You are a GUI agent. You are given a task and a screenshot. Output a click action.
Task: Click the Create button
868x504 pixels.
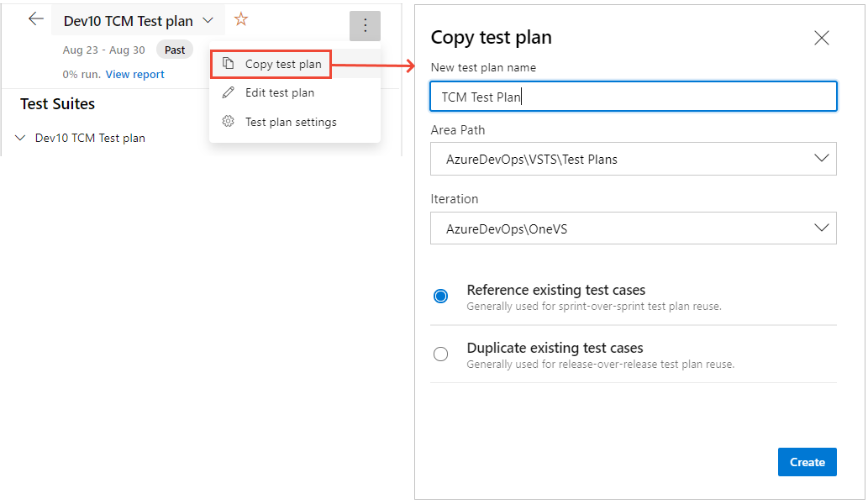click(807, 462)
